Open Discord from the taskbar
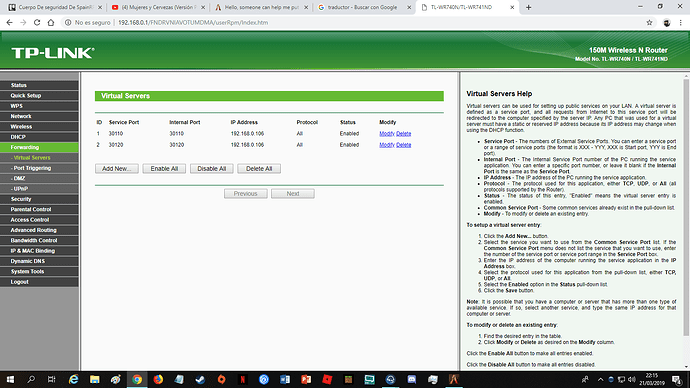The width and height of the screenshot is (690, 388). [411, 379]
